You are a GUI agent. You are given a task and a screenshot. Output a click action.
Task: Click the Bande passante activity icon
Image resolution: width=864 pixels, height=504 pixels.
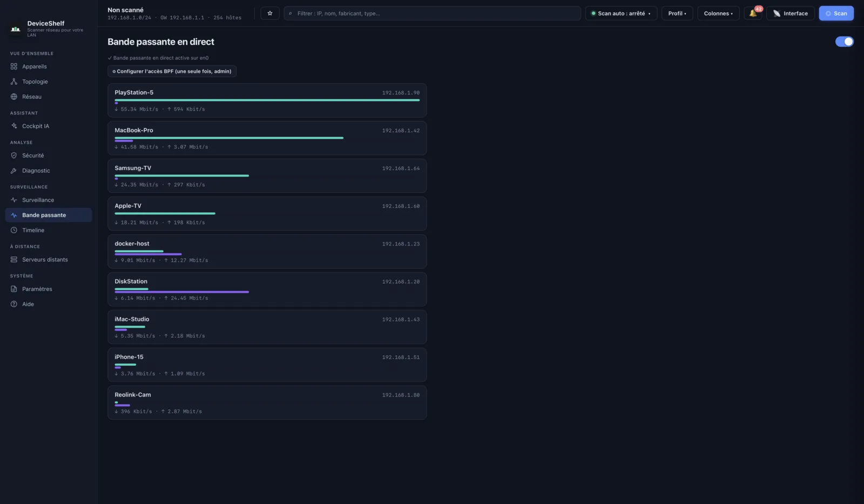(14, 215)
